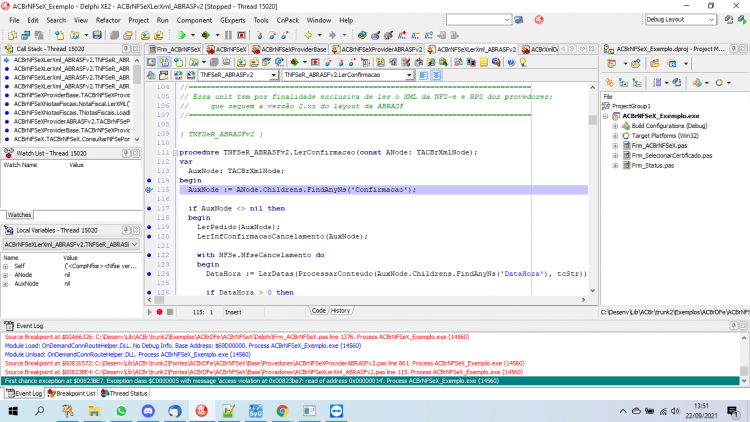Switch to the Breakpoint List tab
This screenshot has height=422, width=750.
72,393
